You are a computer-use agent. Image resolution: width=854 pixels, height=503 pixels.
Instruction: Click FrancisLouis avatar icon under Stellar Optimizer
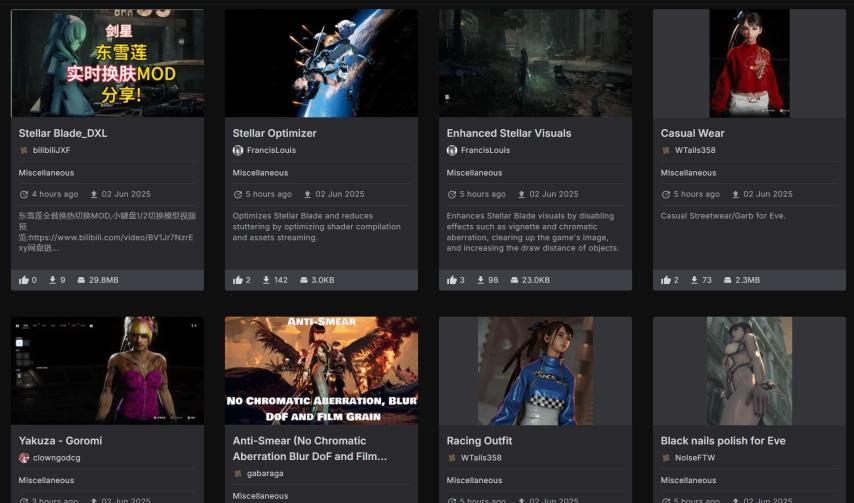pyautogui.click(x=238, y=150)
